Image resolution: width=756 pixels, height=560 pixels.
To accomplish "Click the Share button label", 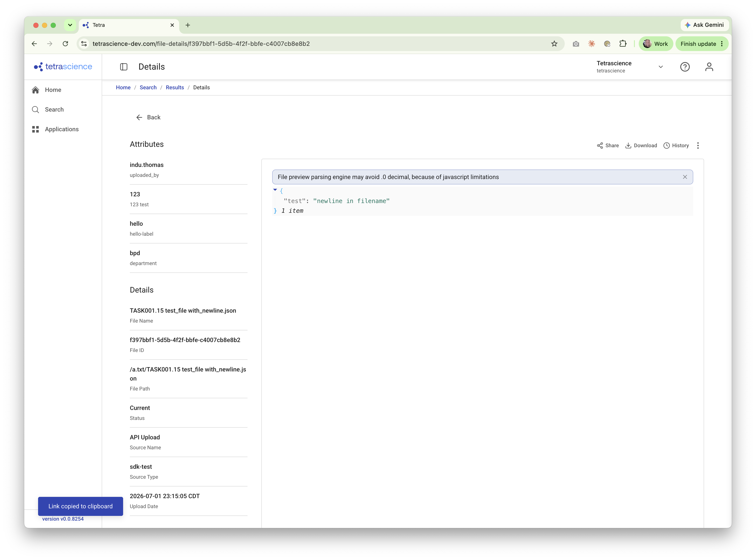I will click(x=612, y=146).
